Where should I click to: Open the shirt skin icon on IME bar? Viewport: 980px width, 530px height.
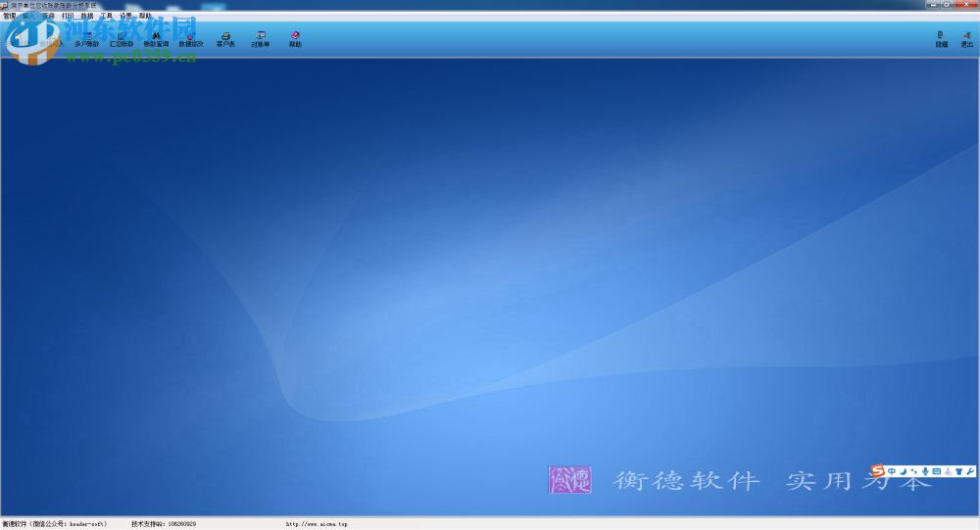click(x=958, y=471)
